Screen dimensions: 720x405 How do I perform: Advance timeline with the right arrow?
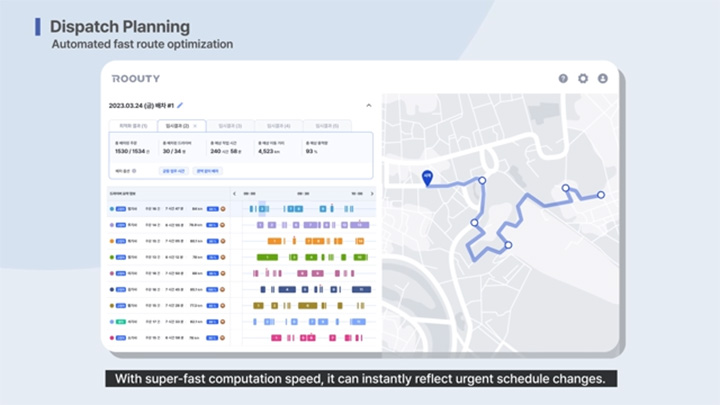click(x=372, y=193)
